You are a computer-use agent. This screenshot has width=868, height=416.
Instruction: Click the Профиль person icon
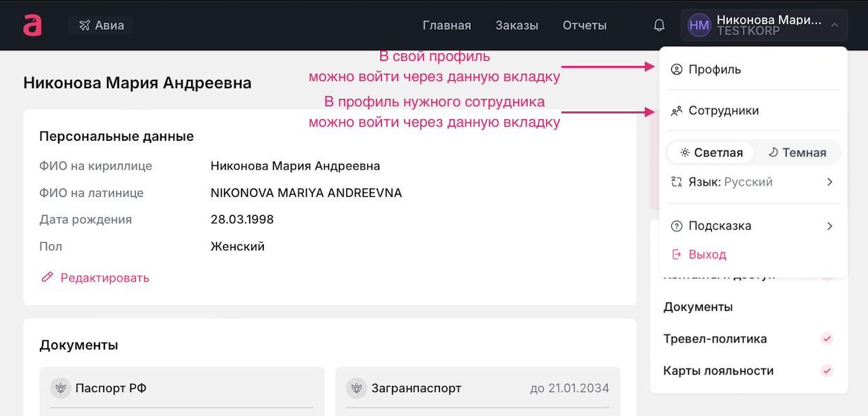(676, 69)
